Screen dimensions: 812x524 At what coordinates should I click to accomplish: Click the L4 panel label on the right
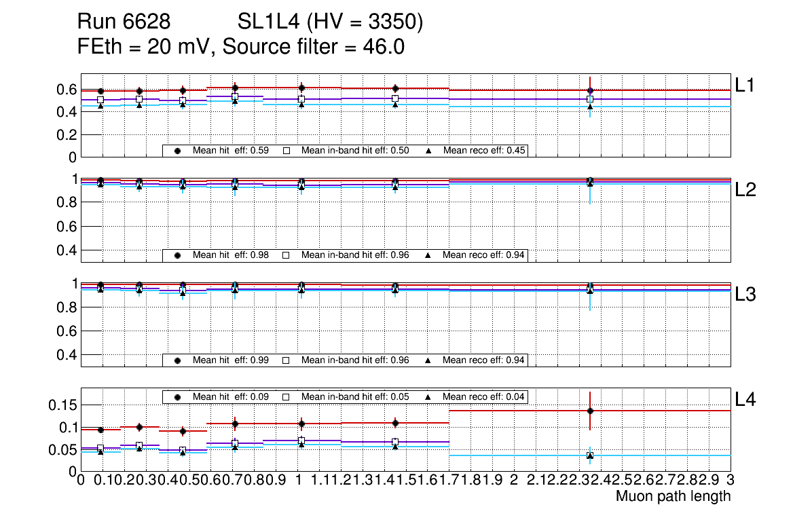click(745, 400)
